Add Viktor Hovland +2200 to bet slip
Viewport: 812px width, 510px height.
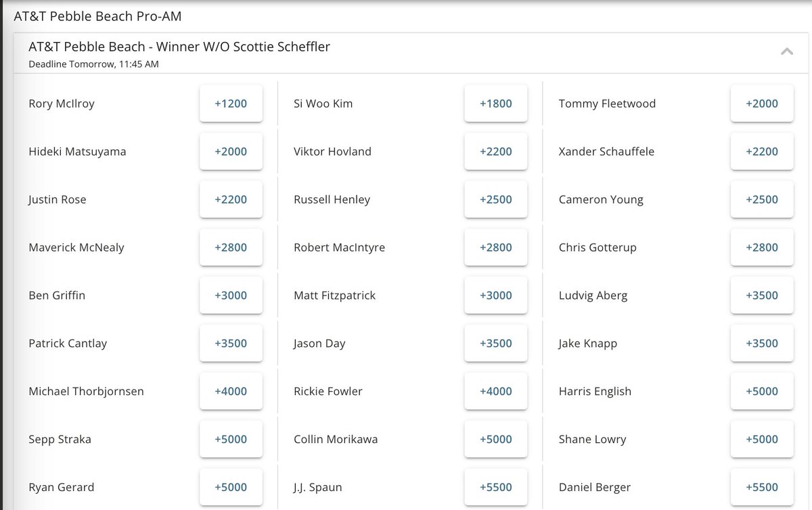pyautogui.click(x=495, y=151)
